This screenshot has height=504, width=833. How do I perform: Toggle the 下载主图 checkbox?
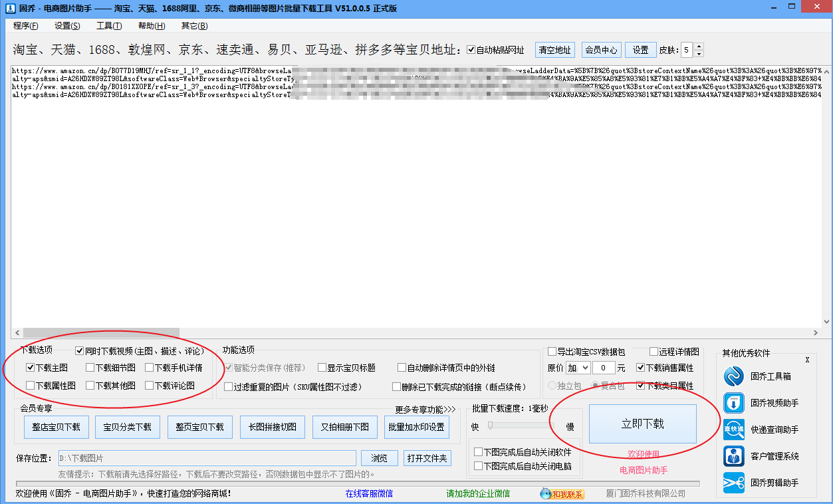point(30,368)
